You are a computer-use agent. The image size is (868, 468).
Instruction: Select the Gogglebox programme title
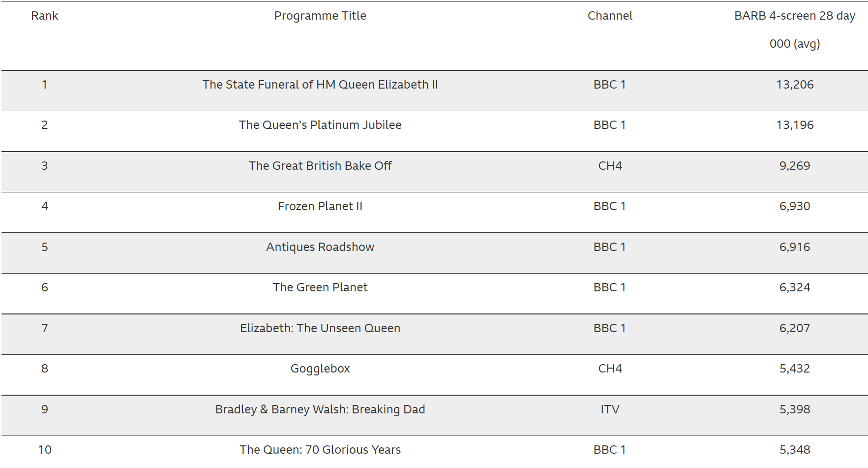click(x=320, y=369)
